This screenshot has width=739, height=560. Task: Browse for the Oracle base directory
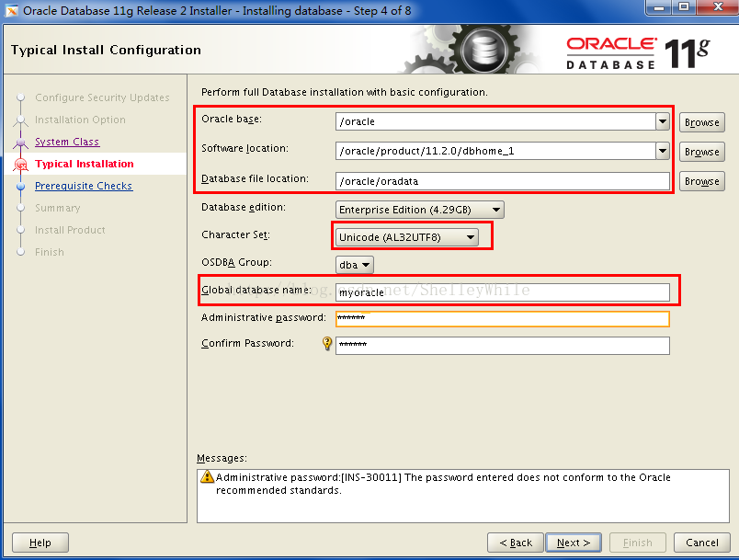pyautogui.click(x=701, y=122)
